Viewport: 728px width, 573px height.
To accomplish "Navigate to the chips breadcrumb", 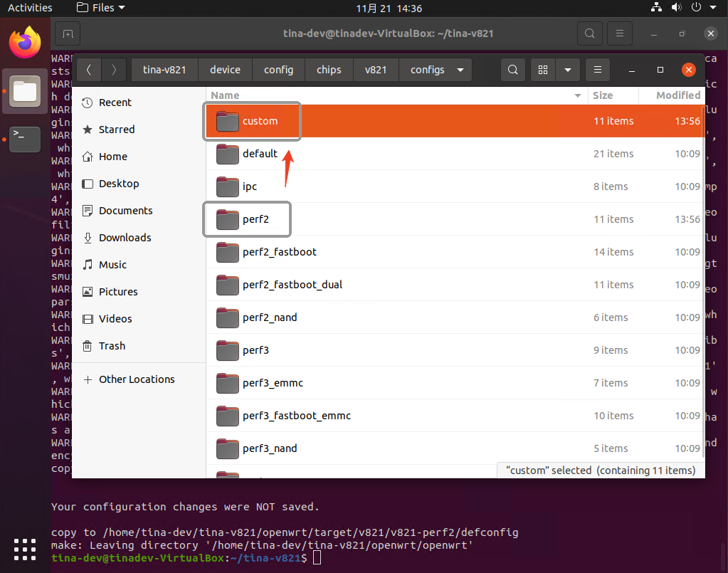I will click(329, 70).
